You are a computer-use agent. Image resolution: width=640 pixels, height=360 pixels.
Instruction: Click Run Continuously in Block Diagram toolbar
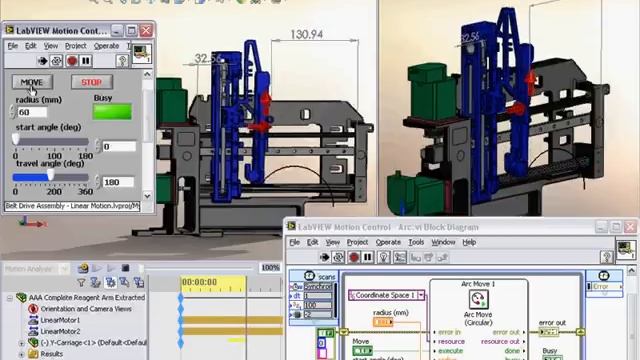pos(338,258)
